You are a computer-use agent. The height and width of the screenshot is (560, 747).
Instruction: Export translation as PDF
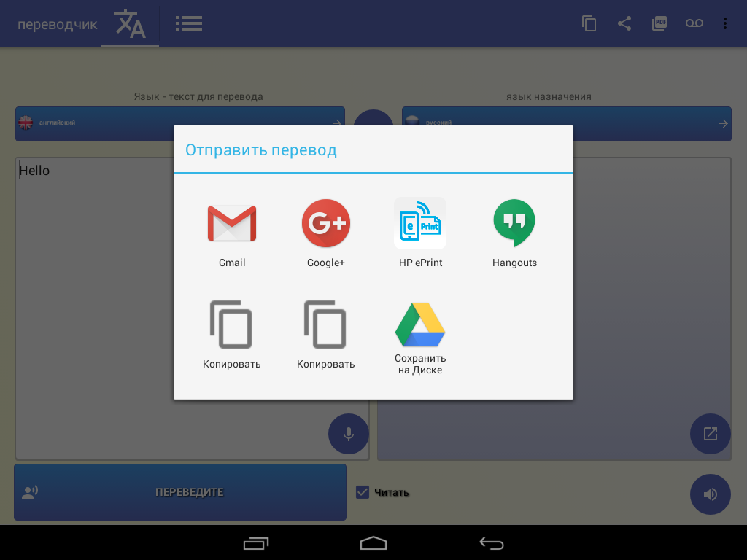click(x=659, y=23)
